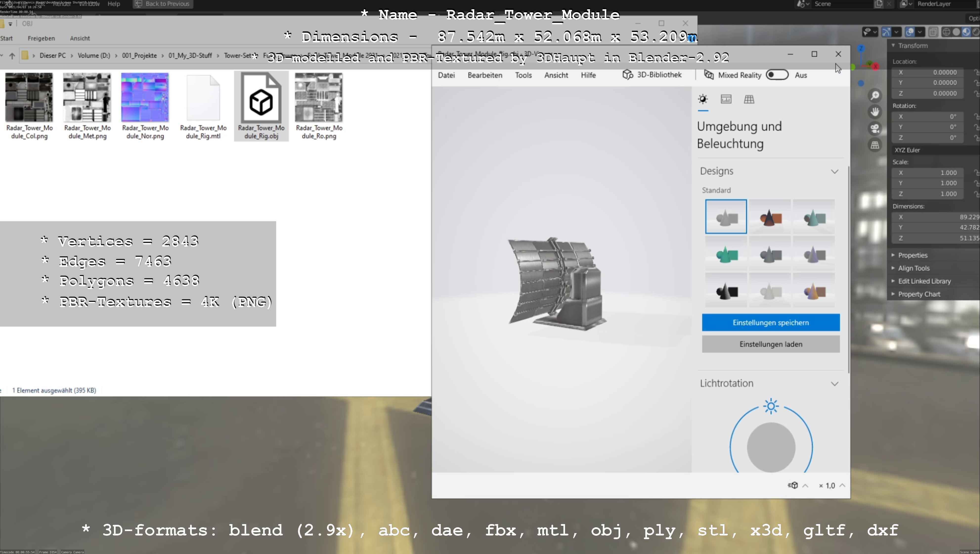Collapse the Designs section chevron
The height and width of the screenshot is (554, 980).
[834, 172]
